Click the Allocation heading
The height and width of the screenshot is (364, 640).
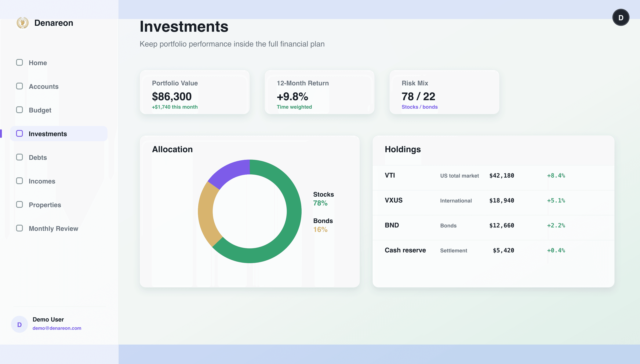click(x=172, y=149)
